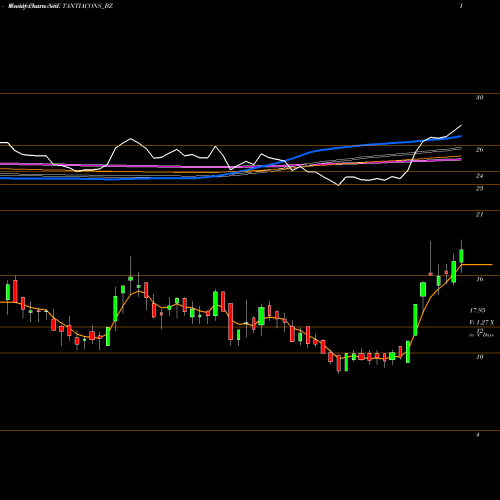The image size is (500, 500).
Task: Click the TANTIACONS_BZ symbol title text
Action: tap(88, 6)
